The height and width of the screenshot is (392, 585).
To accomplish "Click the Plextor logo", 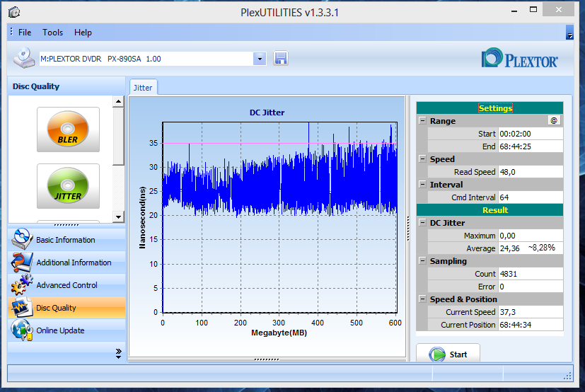I will tap(520, 58).
